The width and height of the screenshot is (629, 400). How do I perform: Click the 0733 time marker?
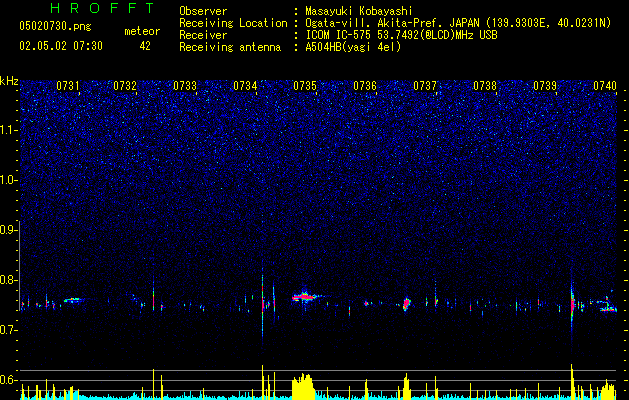[x=185, y=86]
